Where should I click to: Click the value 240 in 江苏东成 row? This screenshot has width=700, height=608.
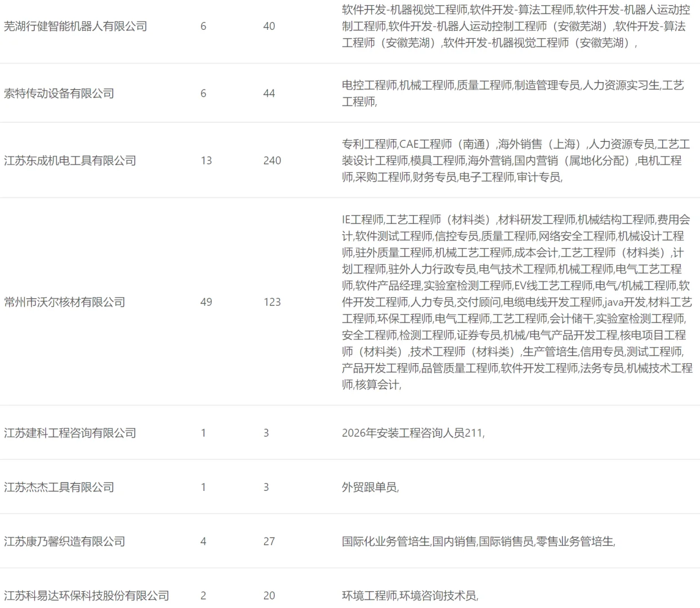tap(272, 160)
